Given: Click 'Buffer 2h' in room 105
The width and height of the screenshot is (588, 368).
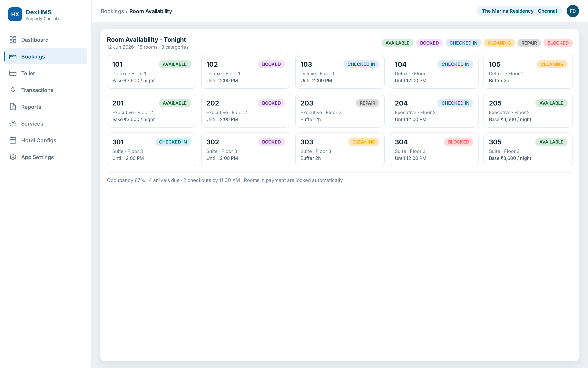Looking at the screenshot, I should (499, 81).
